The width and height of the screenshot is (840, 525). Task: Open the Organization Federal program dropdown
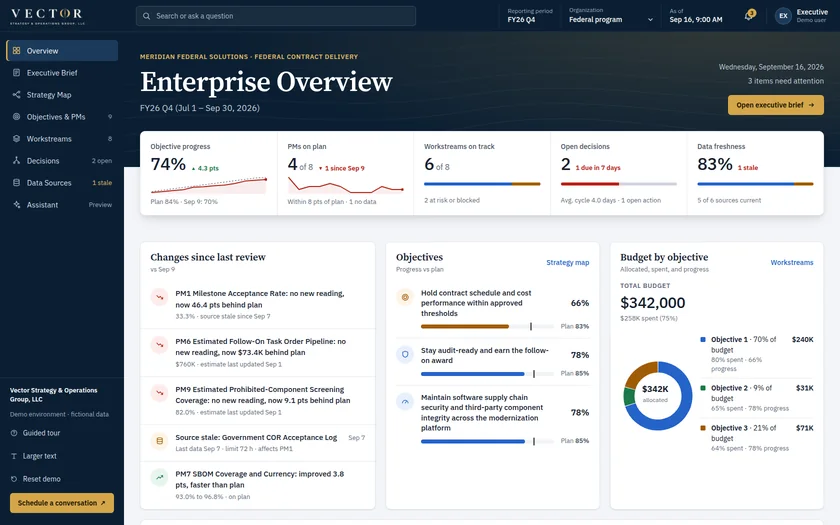(611, 16)
